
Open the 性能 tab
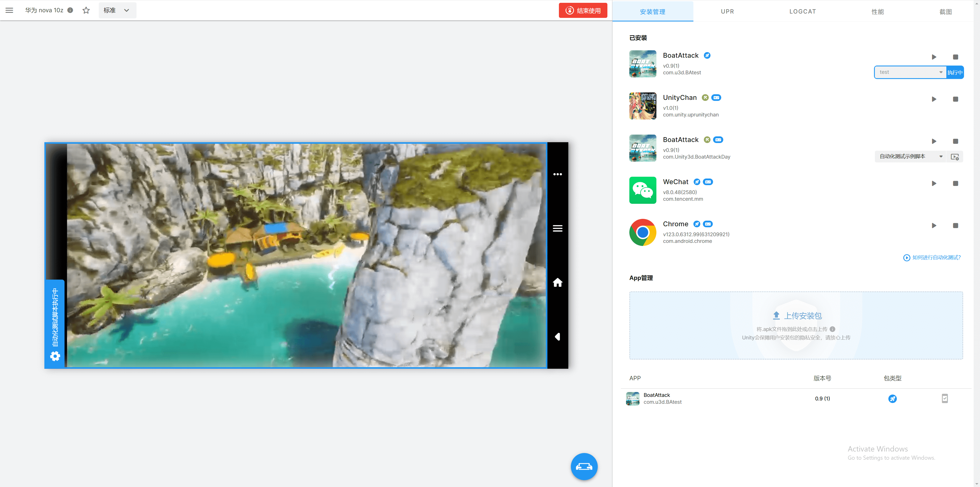877,12
